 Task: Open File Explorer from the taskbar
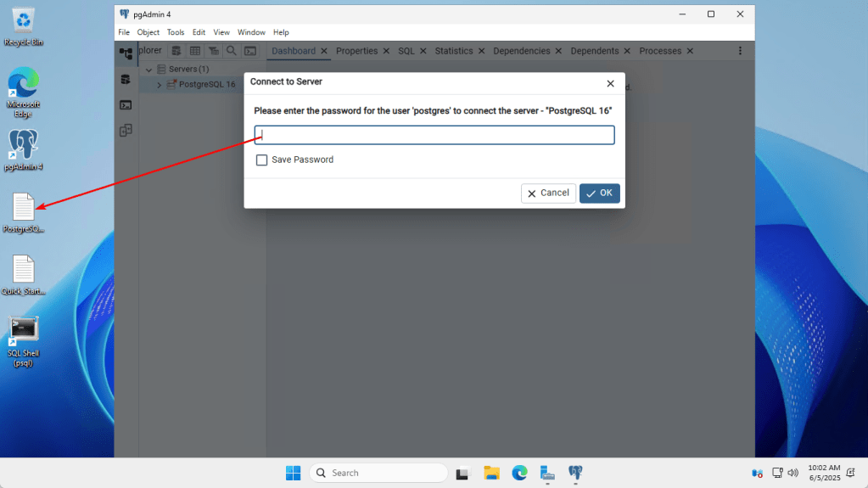[x=491, y=473]
